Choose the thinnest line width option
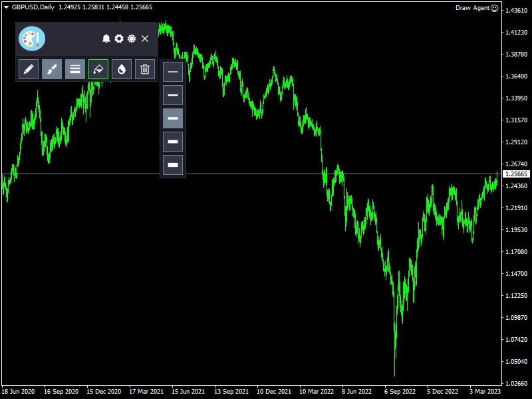 pos(173,72)
